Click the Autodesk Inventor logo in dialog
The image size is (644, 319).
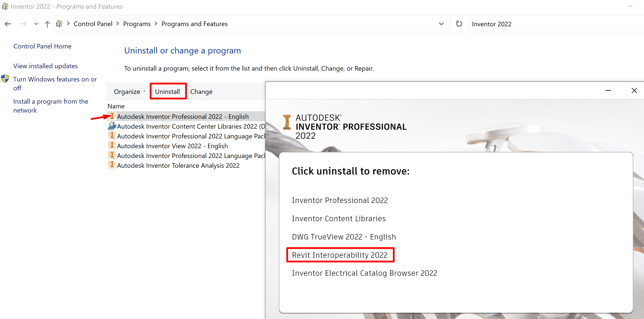[x=287, y=122]
